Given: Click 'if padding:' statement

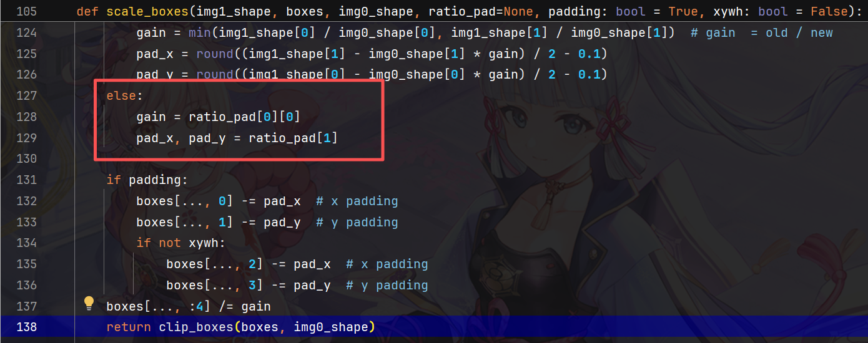Looking at the screenshot, I should coord(147,180).
